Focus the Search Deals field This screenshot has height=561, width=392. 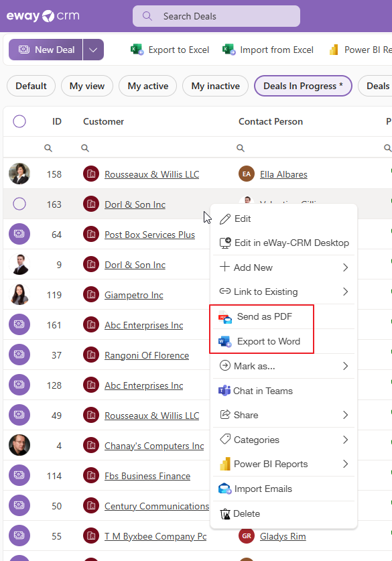click(216, 16)
